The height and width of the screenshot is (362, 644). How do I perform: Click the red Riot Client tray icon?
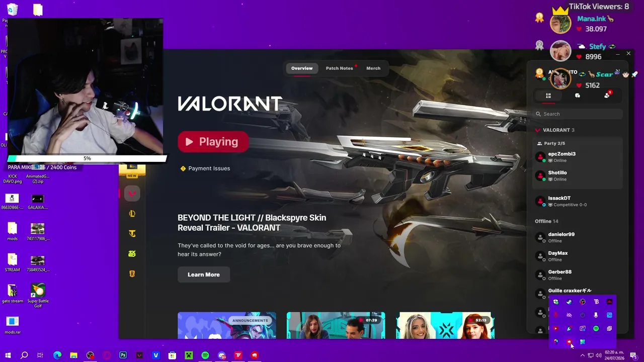click(x=569, y=342)
